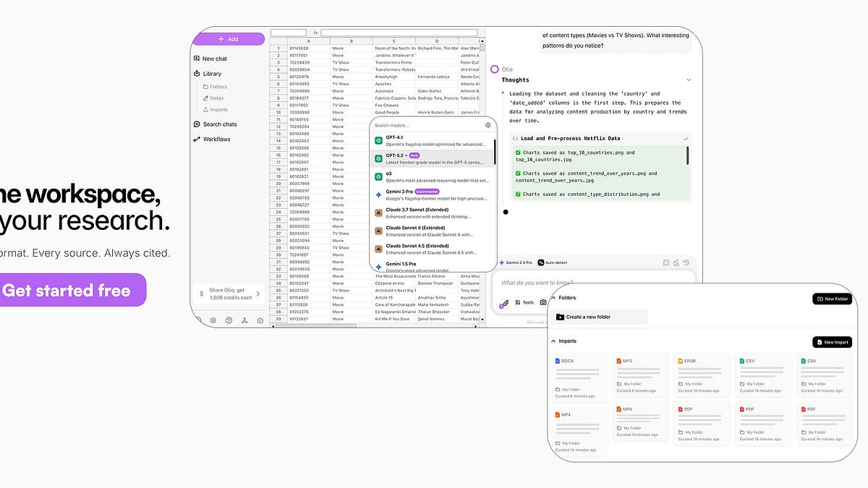868x488 pixels.
Task: Click the history clock icon above the chat input
Action: coord(686,262)
